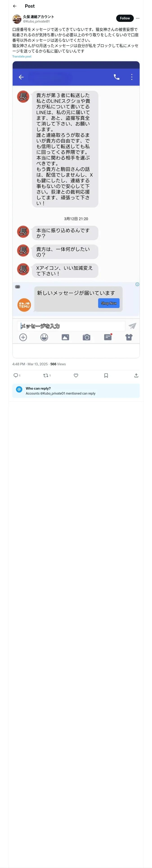Click the reply speech bubble icon
This screenshot has height=868, width=152.
16,375
